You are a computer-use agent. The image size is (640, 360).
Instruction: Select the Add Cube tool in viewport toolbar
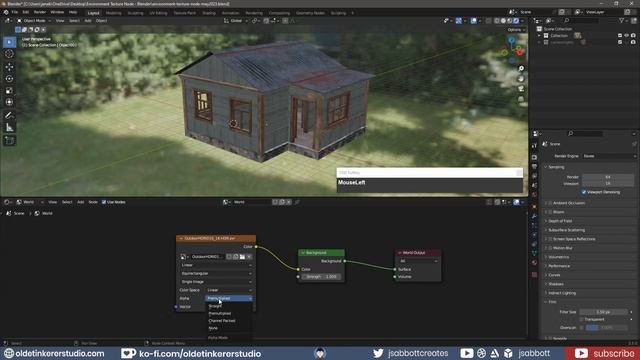tap(9, 141)
